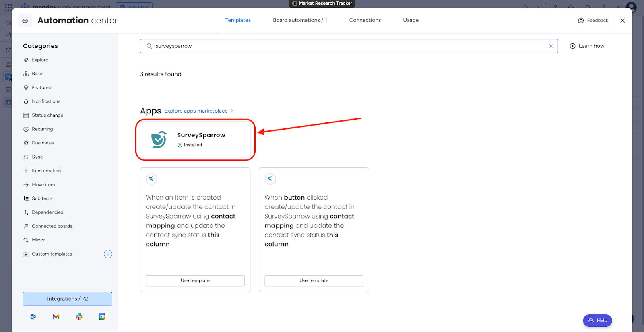Select the Notifications category
Screen dimensions: 644x332
tap(46, 101)
